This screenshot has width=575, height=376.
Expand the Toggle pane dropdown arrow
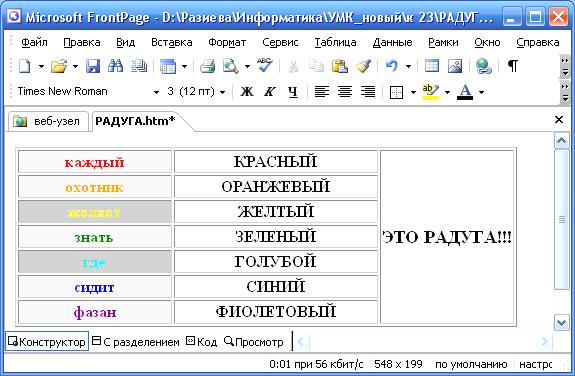pos(184,66)
